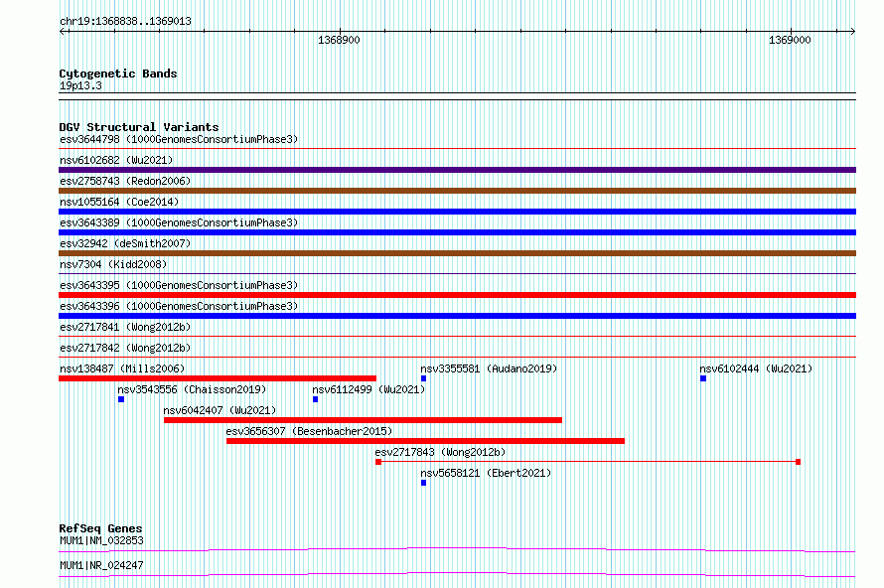Click the 19p13.3 band label
The image size is (884, 588).
tap(80, 85)
